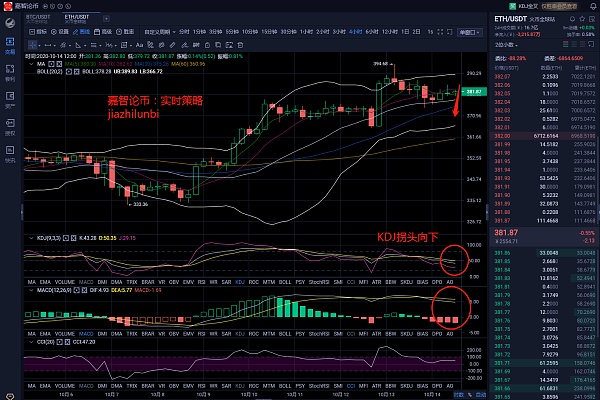Click the restore chart icon next to fullscreen

coord(450,32)
